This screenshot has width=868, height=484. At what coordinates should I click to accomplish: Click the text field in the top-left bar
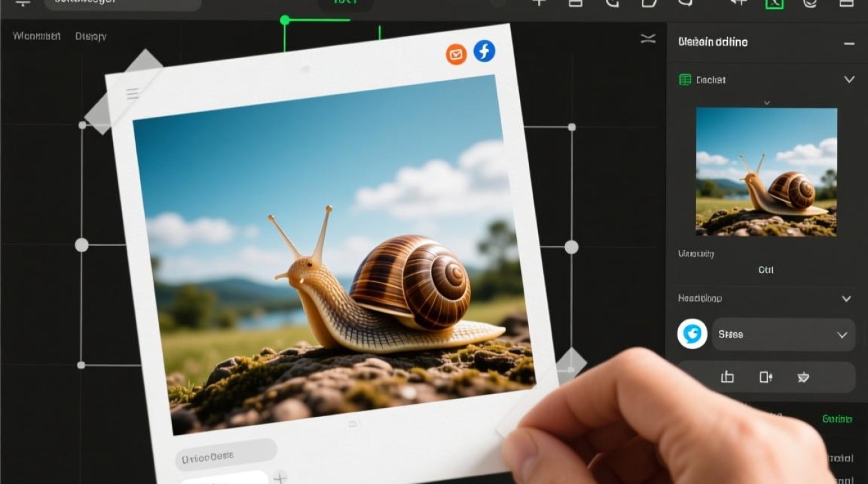point(123,4)
